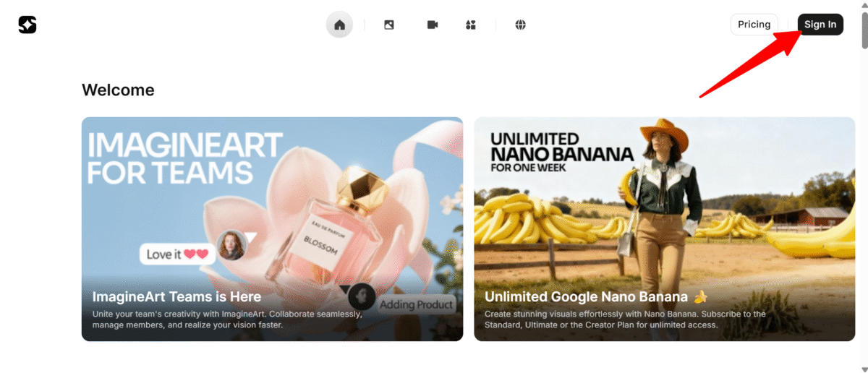Open the ImagineArt for Teams banner
Viewport: 868px width, 373px height.
pyautogui.click(x=272, y=229)
